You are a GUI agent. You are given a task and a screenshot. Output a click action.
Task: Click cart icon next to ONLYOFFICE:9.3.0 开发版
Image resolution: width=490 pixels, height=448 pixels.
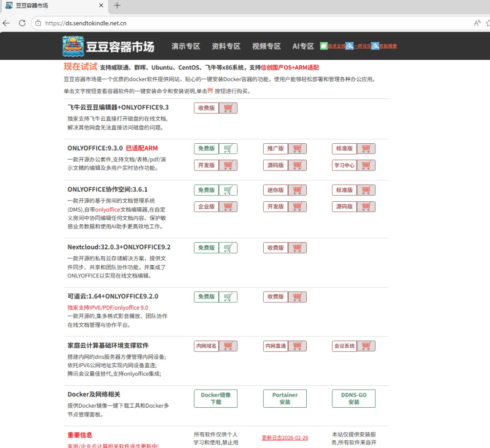coord(228,165)
